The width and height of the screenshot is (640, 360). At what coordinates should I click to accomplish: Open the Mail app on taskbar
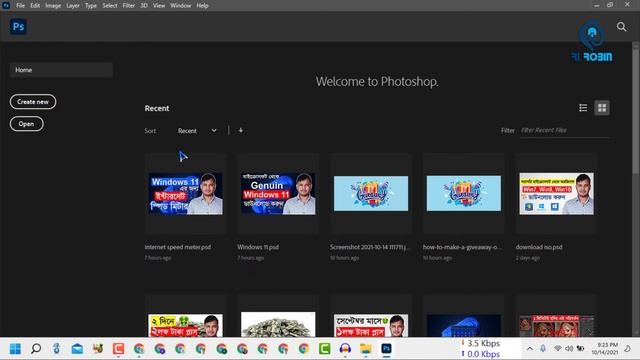[77, 349]
